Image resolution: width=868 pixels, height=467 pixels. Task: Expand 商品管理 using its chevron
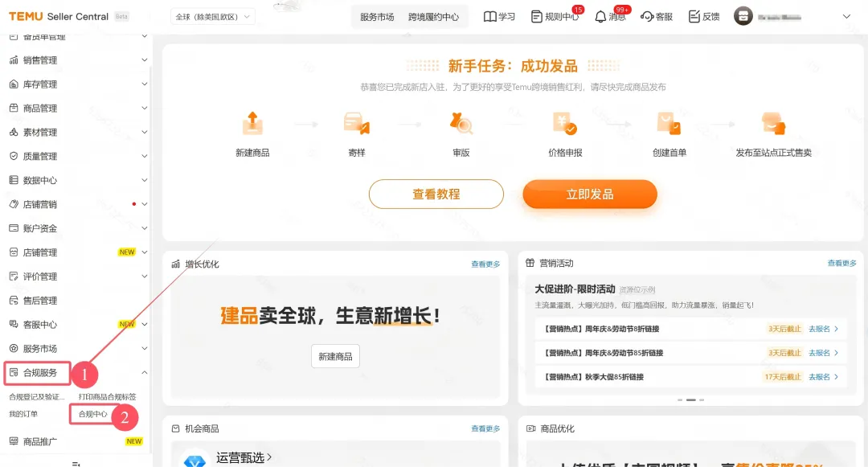pyautogui.click(x=145, y=108)
